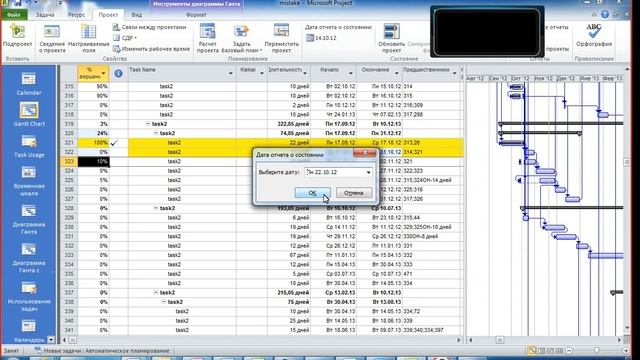Click status date 14.10.12 button
Screen dimensions: 640x360
coord(321,38)
